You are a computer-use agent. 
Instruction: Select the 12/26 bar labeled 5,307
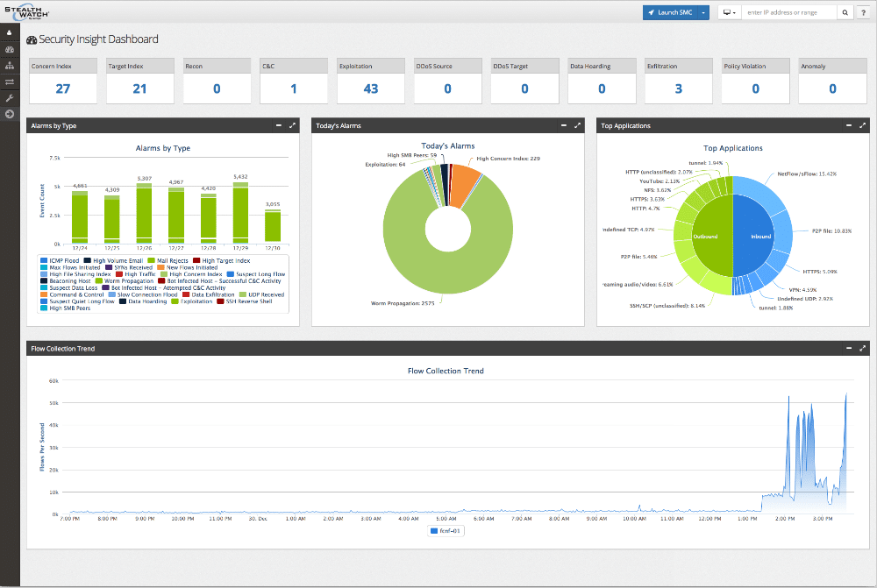click(x=145, y=213)
